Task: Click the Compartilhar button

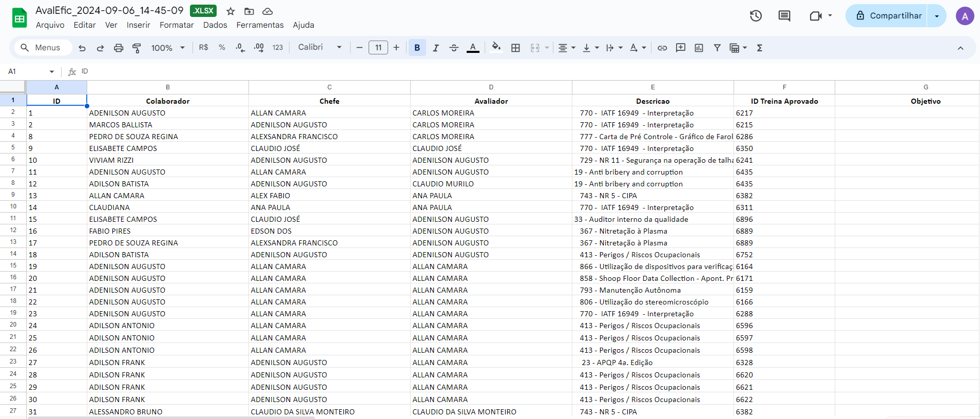Action: point(887,16)
